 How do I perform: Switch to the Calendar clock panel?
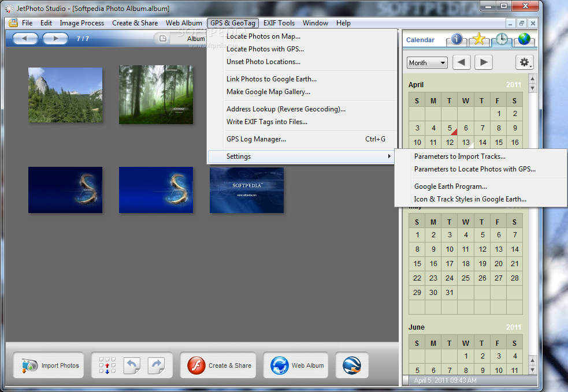pos(502,39)
